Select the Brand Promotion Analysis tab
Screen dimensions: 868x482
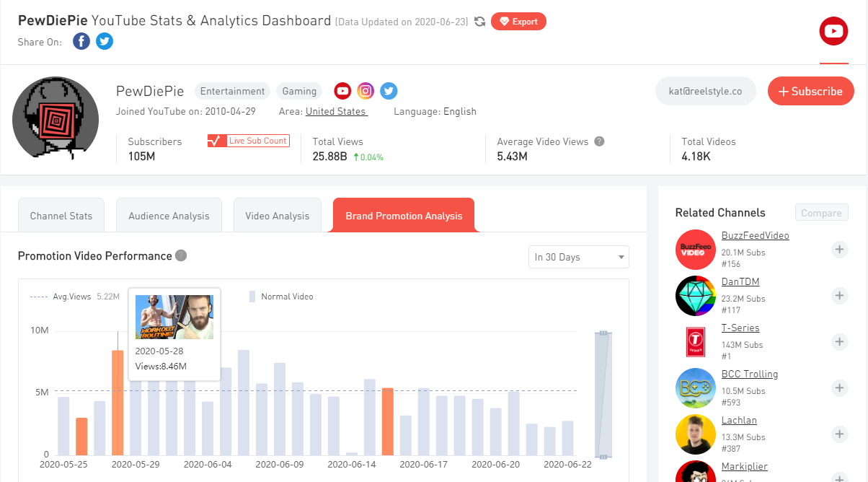[x=404, y=216]
